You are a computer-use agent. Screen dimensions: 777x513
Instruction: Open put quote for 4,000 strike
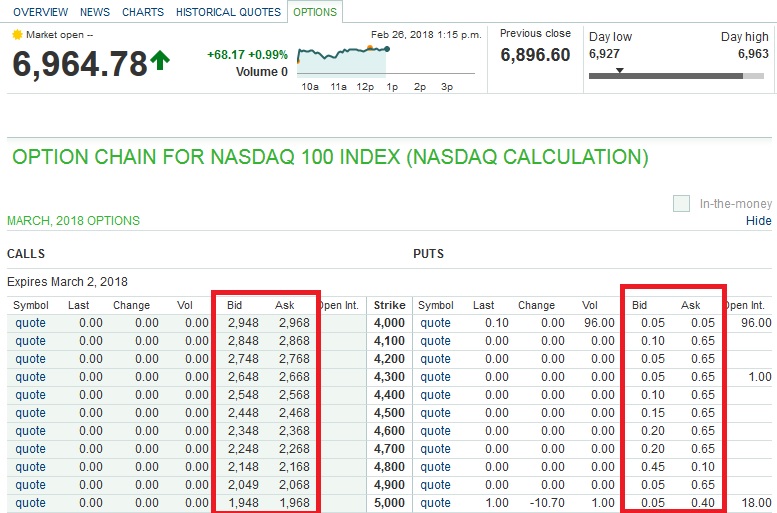pyautogui.click(x=435, y=323)
